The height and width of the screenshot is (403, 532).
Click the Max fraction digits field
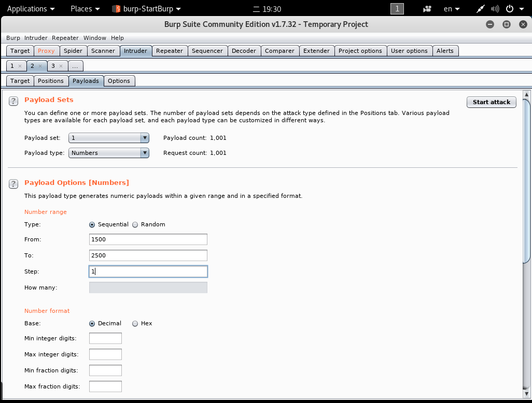105,386
